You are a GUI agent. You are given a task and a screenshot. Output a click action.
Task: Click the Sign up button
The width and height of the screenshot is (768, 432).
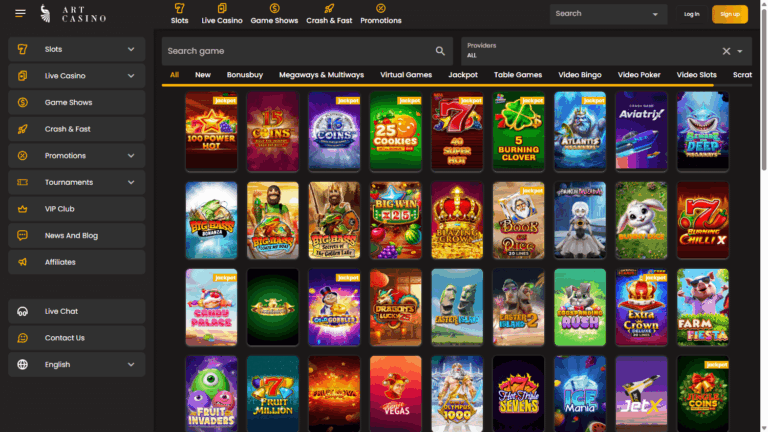729,14
